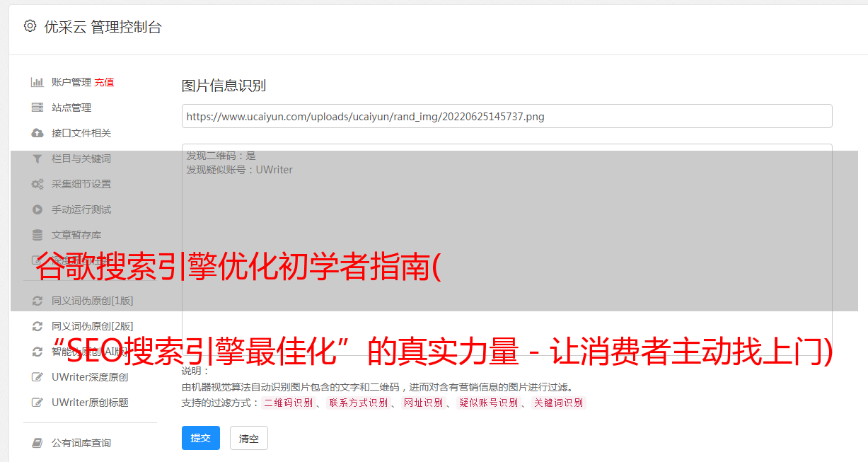Click the play icon for 手动运行测试
The width and height of the screenshot is (868, 462).
click(37, 209)
